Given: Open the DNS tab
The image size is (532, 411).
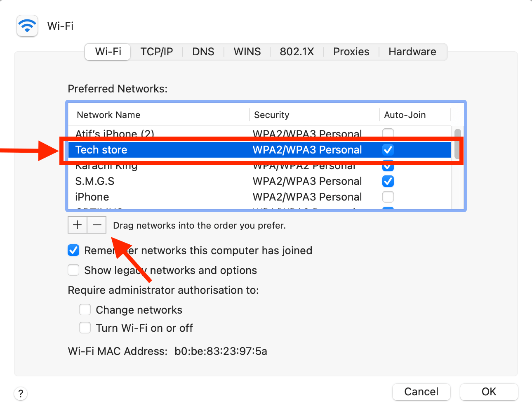Looking at the screenshot, I should pyautogui.click(x=203, y=52).
